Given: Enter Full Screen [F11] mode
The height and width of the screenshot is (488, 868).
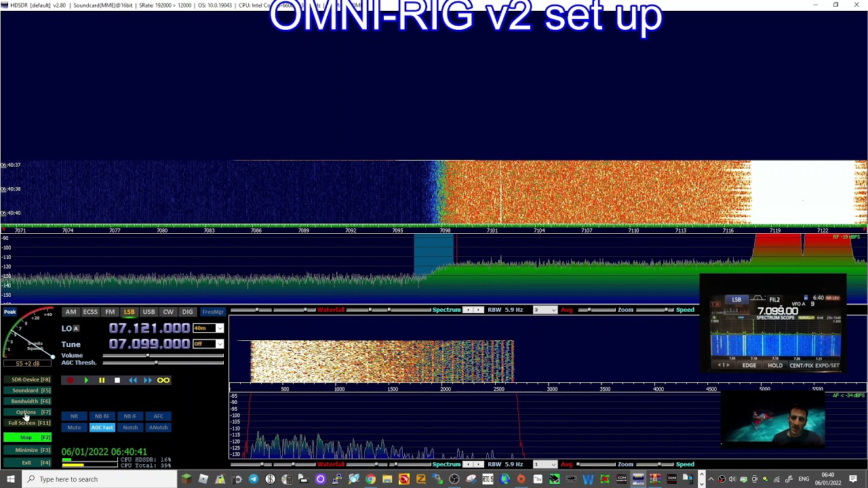Looking at the screenshot, I should click(x=27, y=423).
